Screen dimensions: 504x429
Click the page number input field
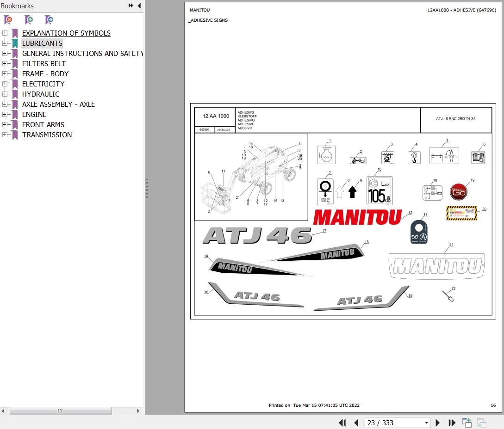[x=393, y=423]
